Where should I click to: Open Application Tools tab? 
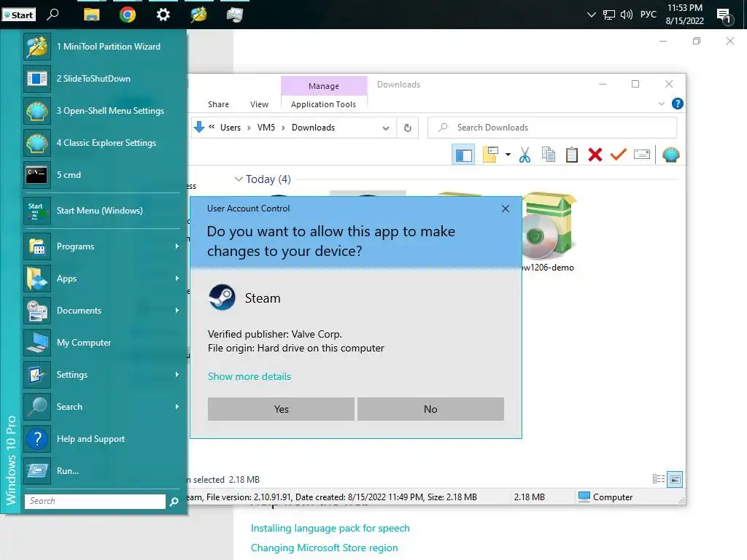coord(323,104)
